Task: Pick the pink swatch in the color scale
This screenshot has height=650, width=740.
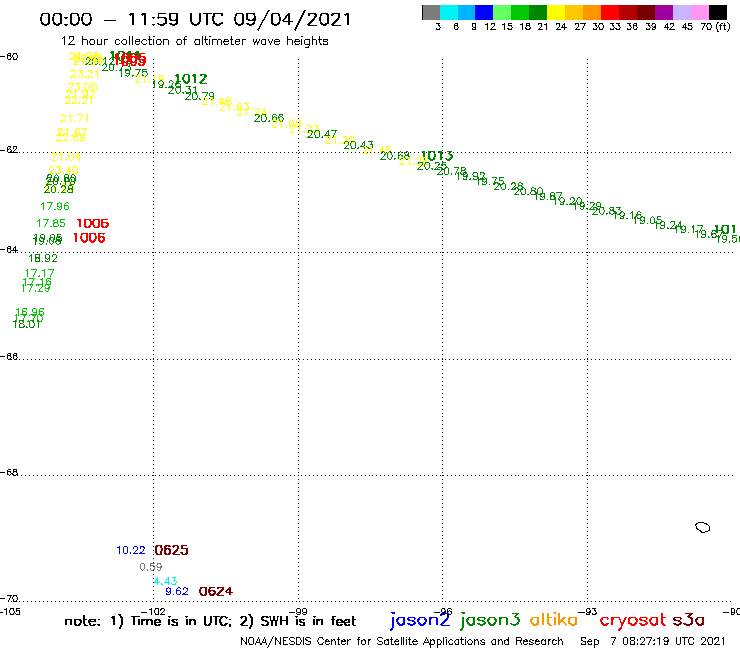Action: 700,13
